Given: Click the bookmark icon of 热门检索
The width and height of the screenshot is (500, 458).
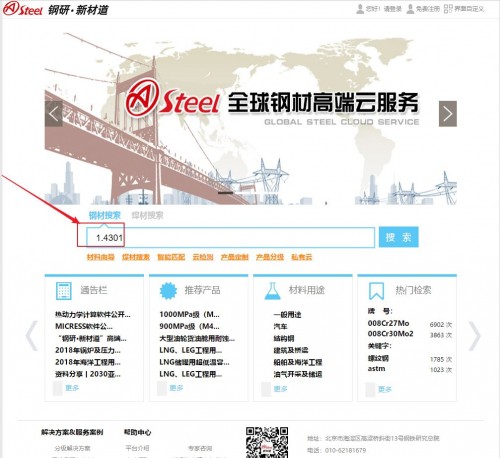Looking at the screenshot, I should click(x=376, y=291).
